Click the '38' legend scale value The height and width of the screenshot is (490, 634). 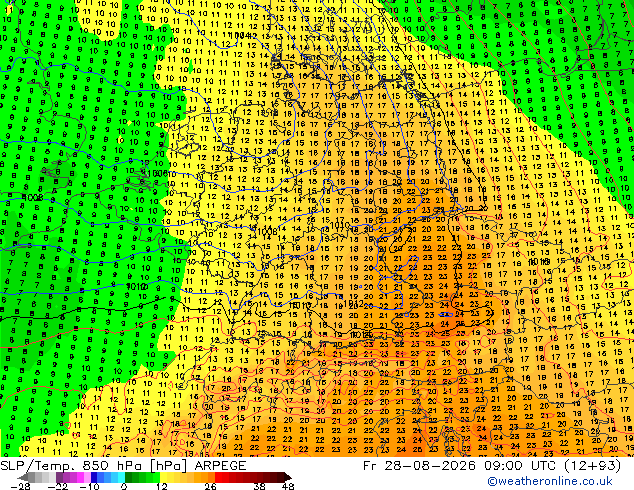[259, 486]
